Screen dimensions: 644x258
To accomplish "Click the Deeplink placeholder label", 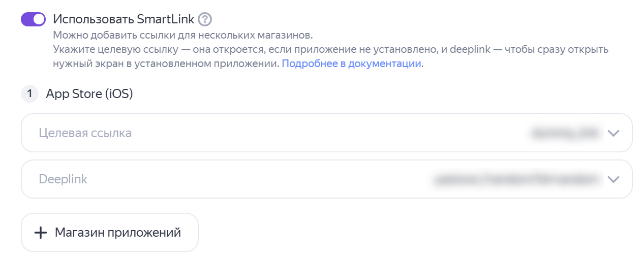I will pyautogui.click(x=63, y=179).
